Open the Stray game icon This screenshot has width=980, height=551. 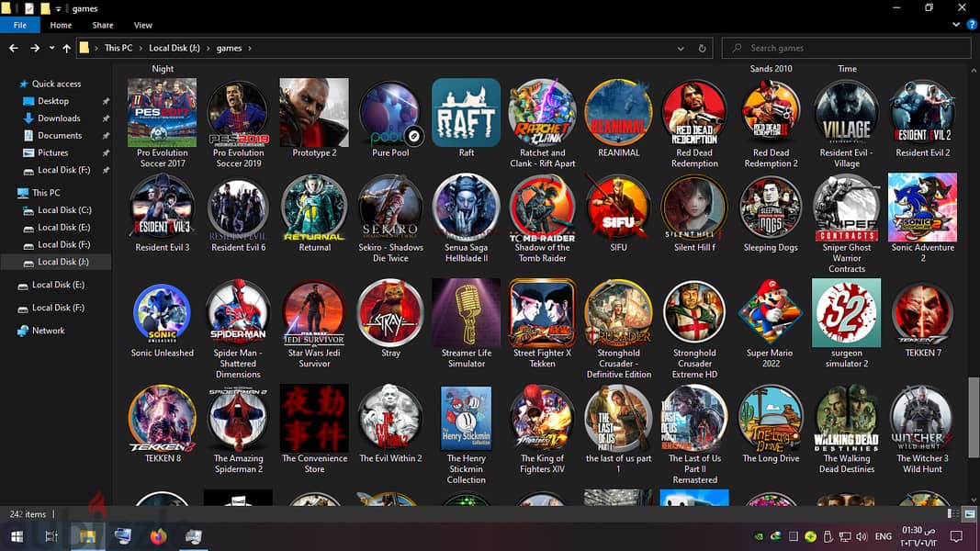click(x=390, y=312)
